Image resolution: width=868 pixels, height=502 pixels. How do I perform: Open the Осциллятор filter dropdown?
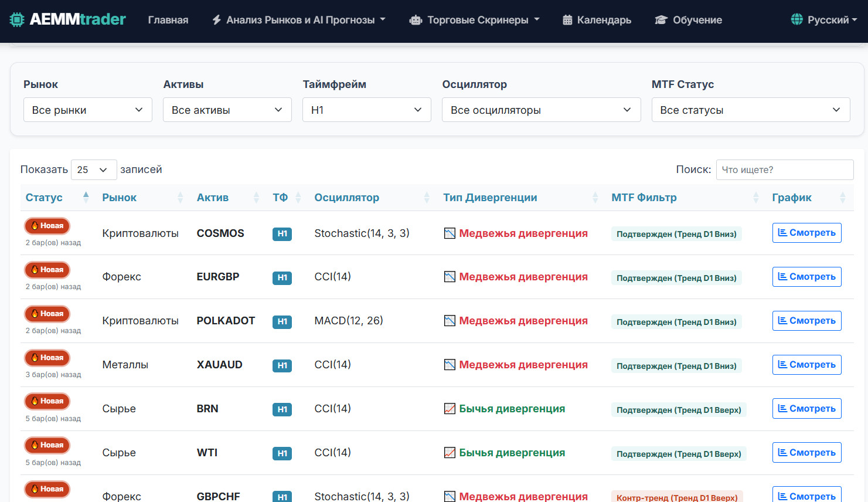[x=542, y=110]
